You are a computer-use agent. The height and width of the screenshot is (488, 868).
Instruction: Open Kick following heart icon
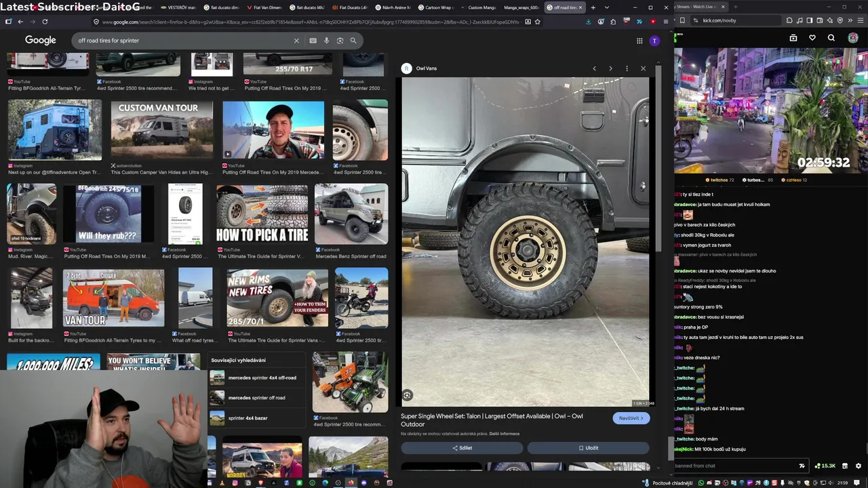point(812,38)
